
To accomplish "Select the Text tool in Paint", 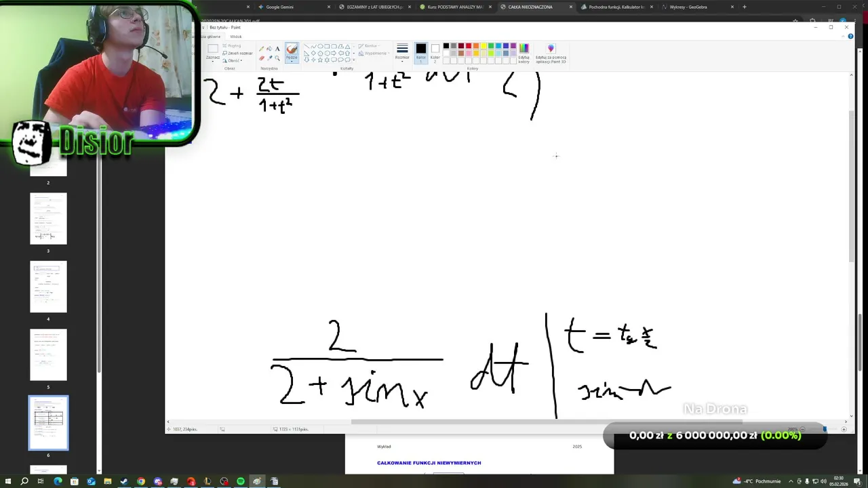I will [x=277, y=49].
